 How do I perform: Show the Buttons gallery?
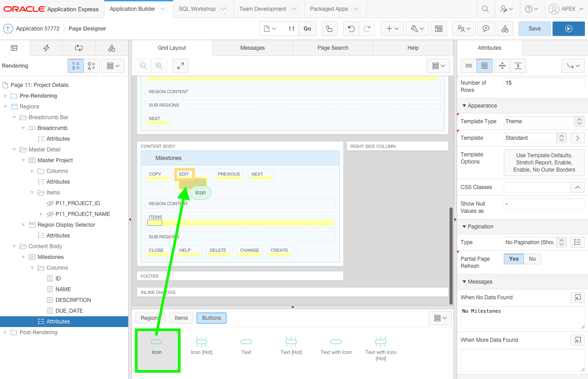[212, 318]
